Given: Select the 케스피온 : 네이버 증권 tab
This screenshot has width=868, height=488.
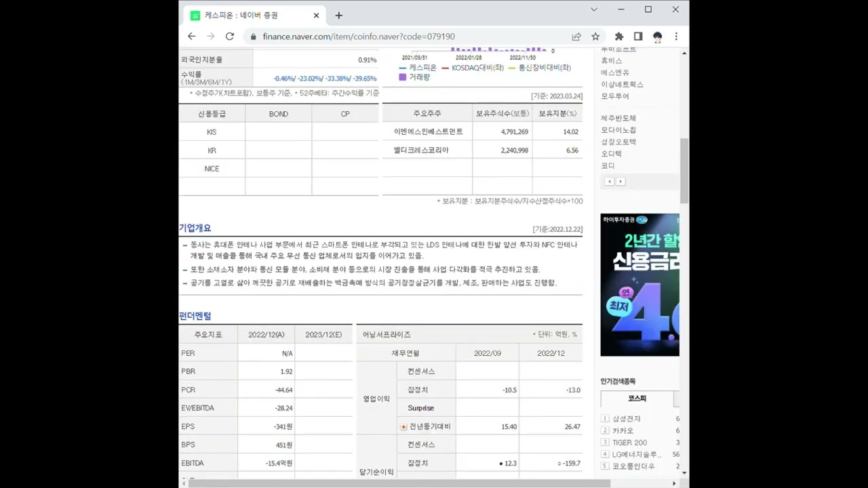Looking at the screenshot, I should [256, 16].
